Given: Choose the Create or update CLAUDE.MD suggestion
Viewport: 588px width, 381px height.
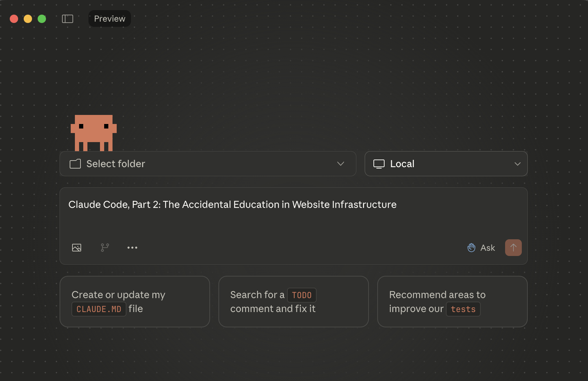Looking at the screenshot, I should 135,302.
